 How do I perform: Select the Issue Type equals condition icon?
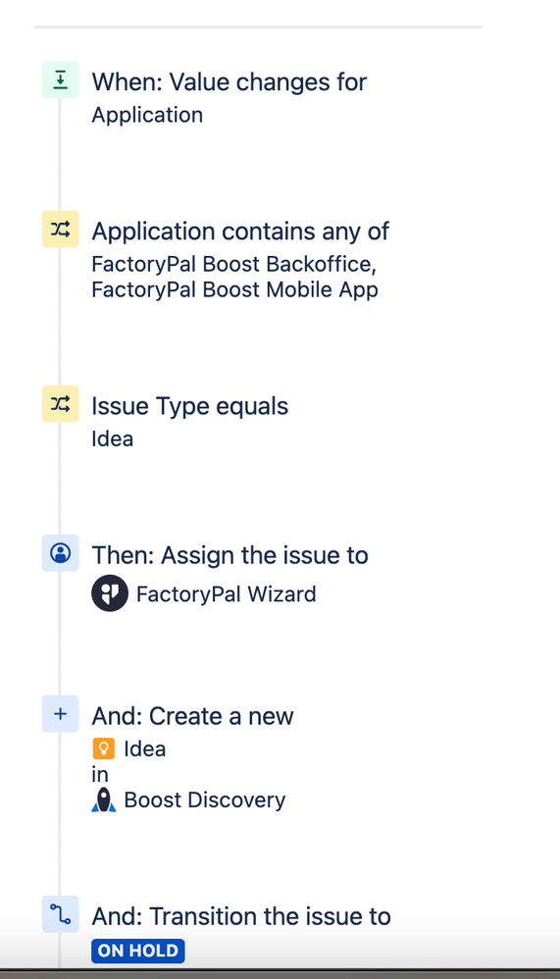[x=61, y=404]
